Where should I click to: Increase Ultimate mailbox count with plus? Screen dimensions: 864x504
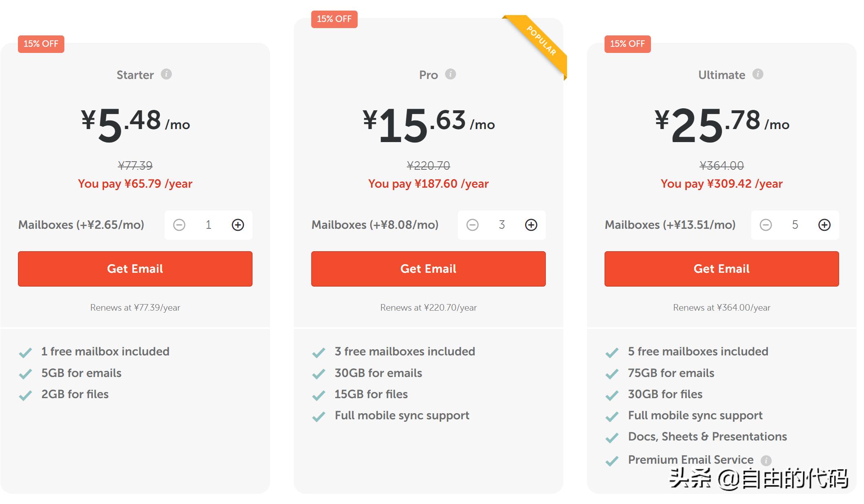[824, 225]
